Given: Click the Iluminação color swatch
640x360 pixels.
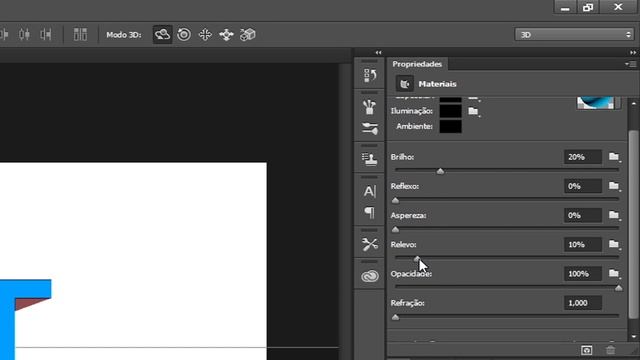Looking at the screenshot, I should click(450, 111).
